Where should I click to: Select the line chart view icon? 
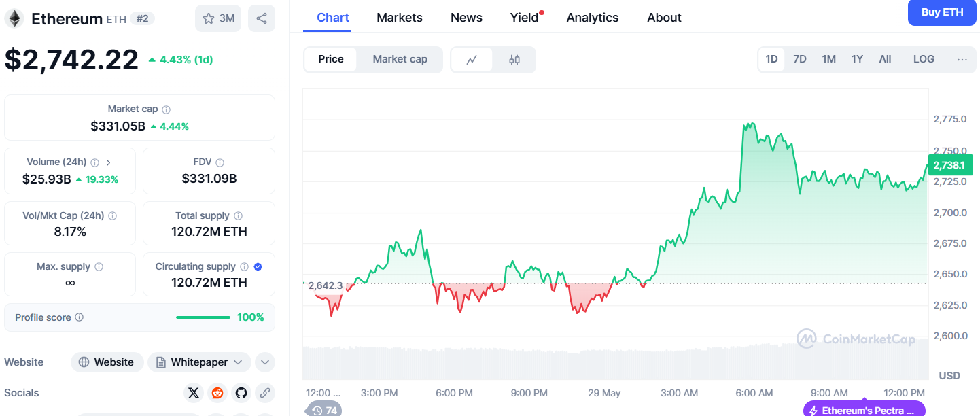pos(472,60)
